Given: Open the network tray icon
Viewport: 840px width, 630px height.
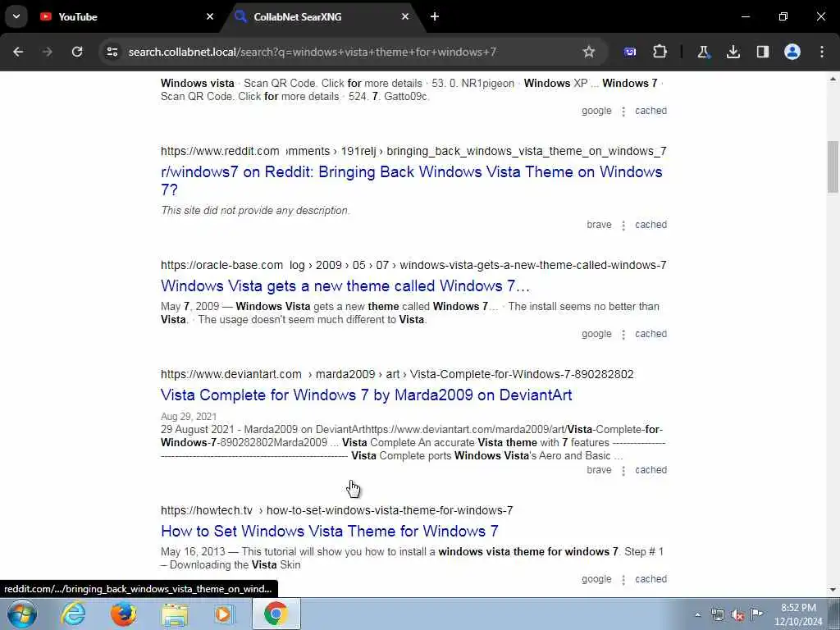Looking at the screenshot, I should [717, 614].
